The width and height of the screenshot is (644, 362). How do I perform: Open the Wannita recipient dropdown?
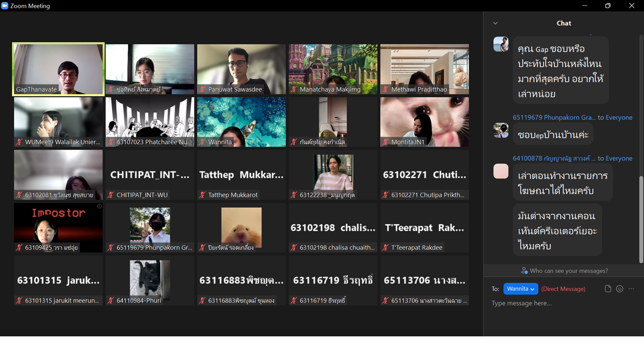[x=521, y=289]
